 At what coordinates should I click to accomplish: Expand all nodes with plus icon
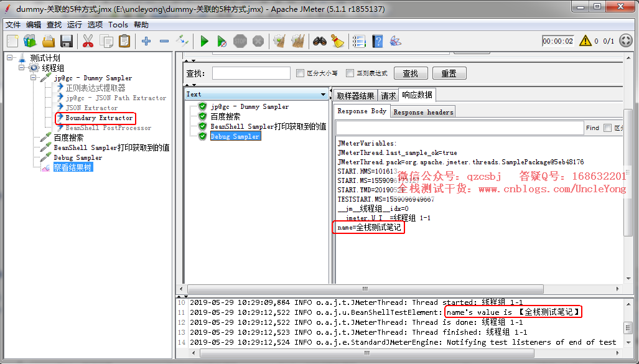point(146,41)
